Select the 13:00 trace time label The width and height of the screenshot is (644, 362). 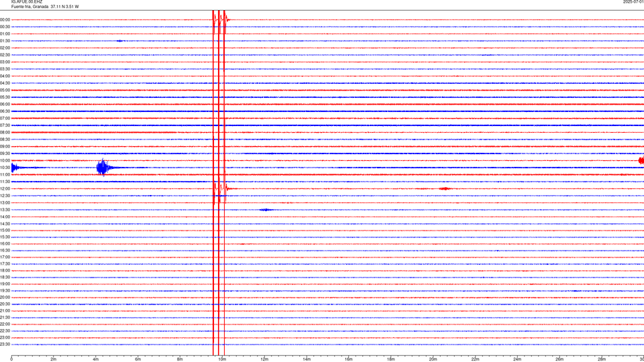click(x=5, y=202)
